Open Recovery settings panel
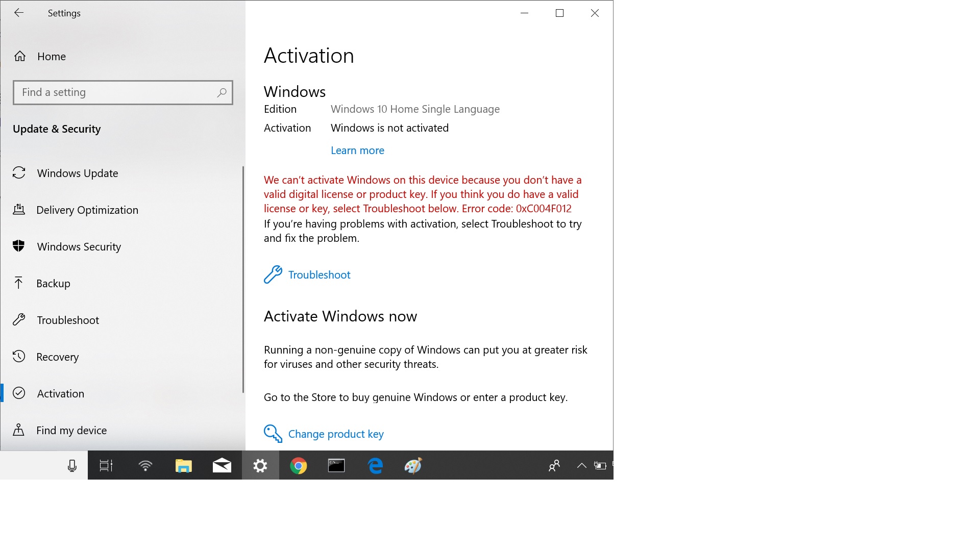 click(x=58, y=357)
